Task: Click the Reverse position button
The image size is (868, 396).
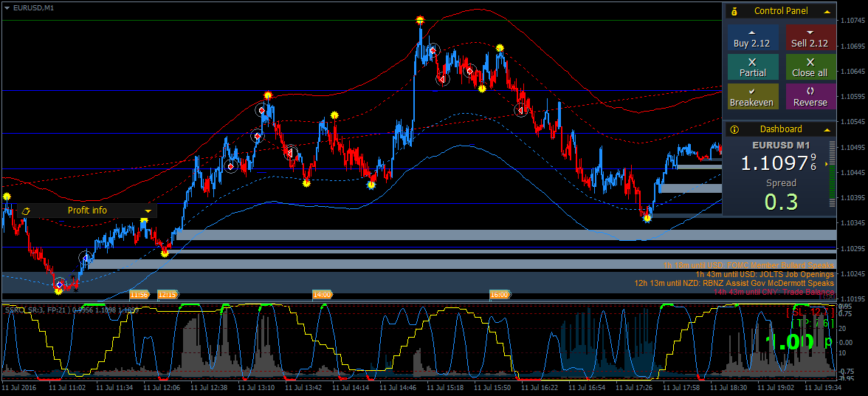Action: 810,96
